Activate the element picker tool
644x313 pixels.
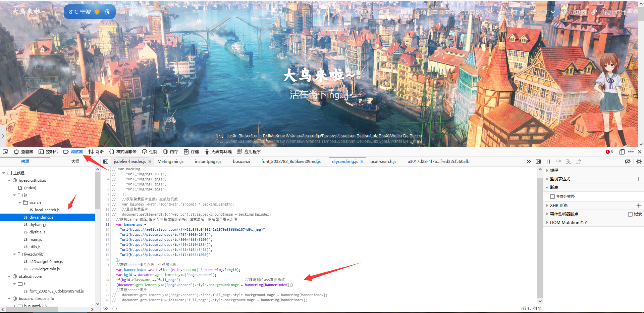[x=5, y=152]
